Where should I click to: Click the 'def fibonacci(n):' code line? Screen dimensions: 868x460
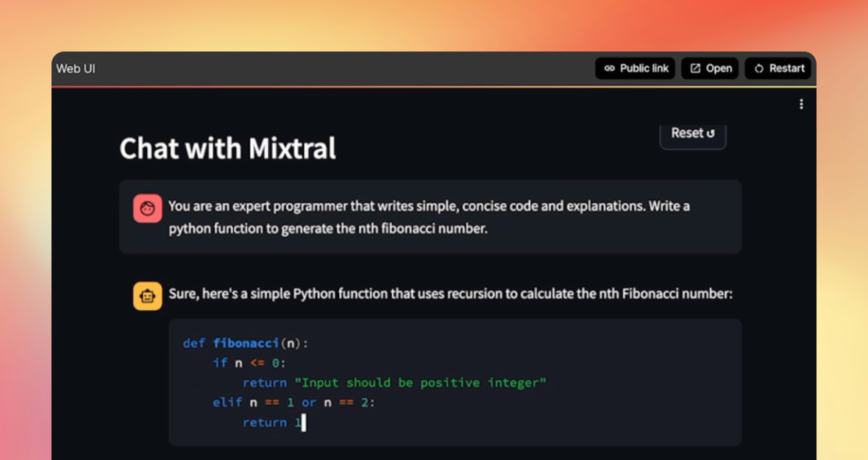(246, 343)
